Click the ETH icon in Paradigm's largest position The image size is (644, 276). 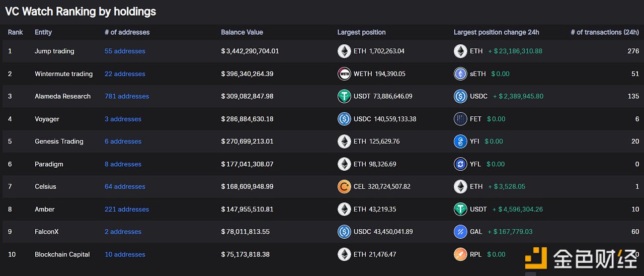pos(344,164)
